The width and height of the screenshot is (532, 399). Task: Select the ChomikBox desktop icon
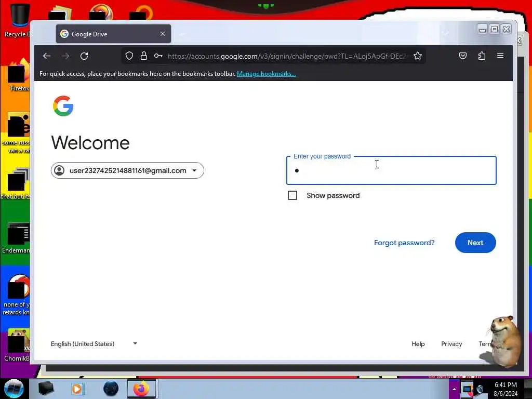click(17, 345)
